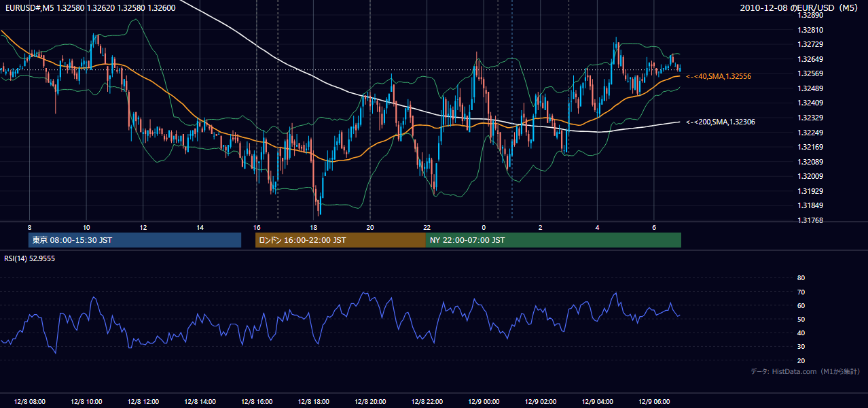Click the bottom date label 12/9 06:00
Screen dimensions: 868x408
click(x=654, y=401)
